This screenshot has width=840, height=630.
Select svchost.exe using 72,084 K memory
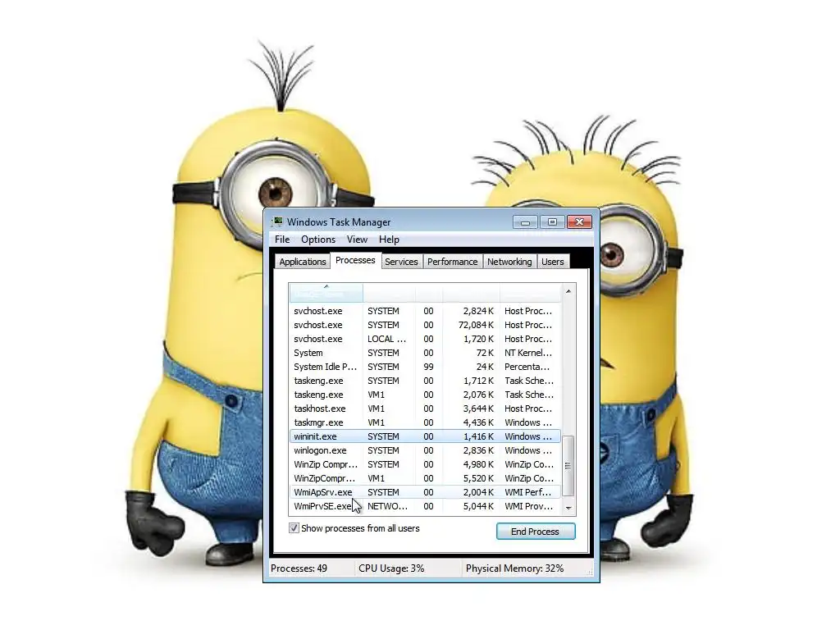tap(425, 325)
